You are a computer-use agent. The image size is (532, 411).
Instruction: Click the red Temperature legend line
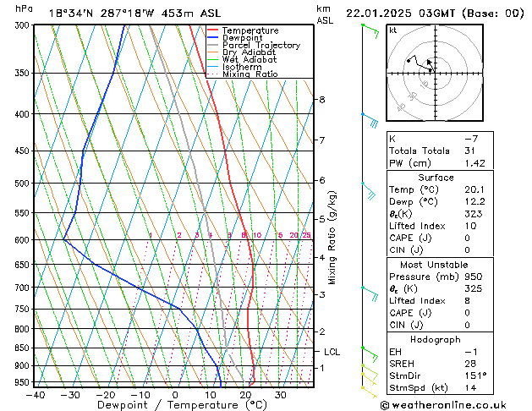tap(213, 30)
